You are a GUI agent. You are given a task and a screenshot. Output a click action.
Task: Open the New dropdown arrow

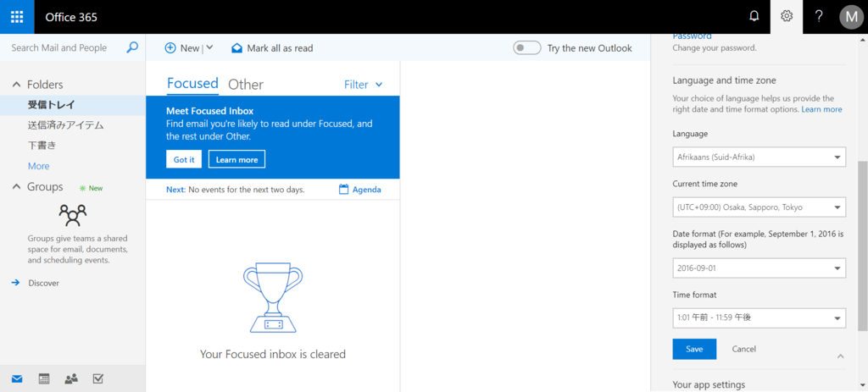coord(209,47)
